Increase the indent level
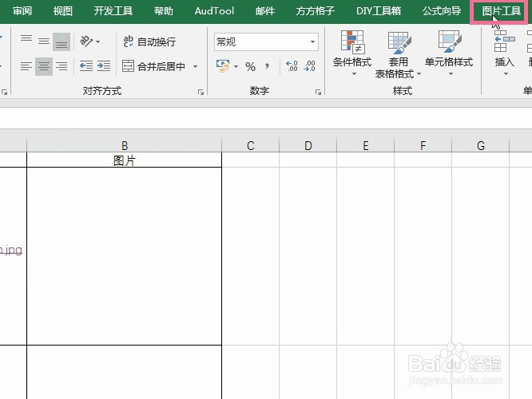This screenshot has width=532, height=399. pyautogui.click(x=104, y=66)
